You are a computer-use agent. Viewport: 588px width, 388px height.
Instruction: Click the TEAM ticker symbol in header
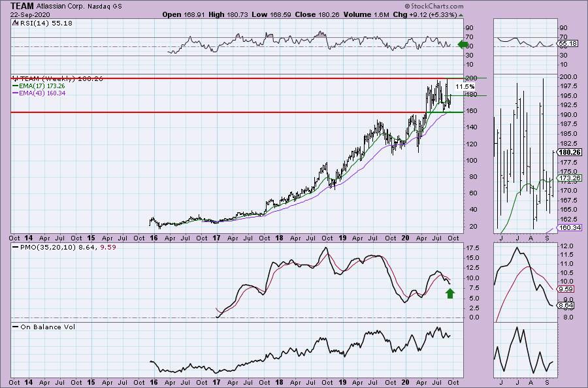coord(22,6)
